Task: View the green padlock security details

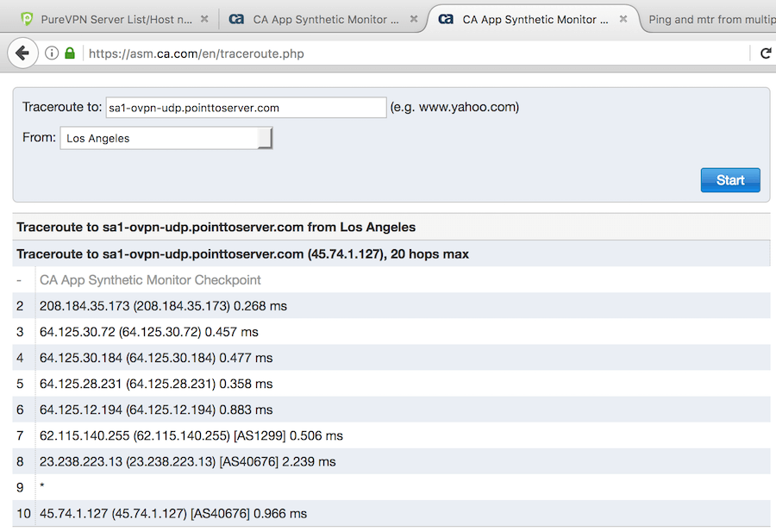Action: (x=70, y=53)
